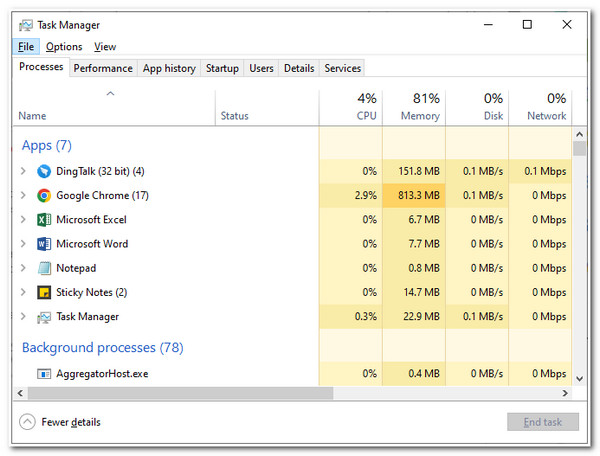Image resolution: width=600 pixels, height=456 pixels.
Task: Select the Processes tab
Action: 41,67
